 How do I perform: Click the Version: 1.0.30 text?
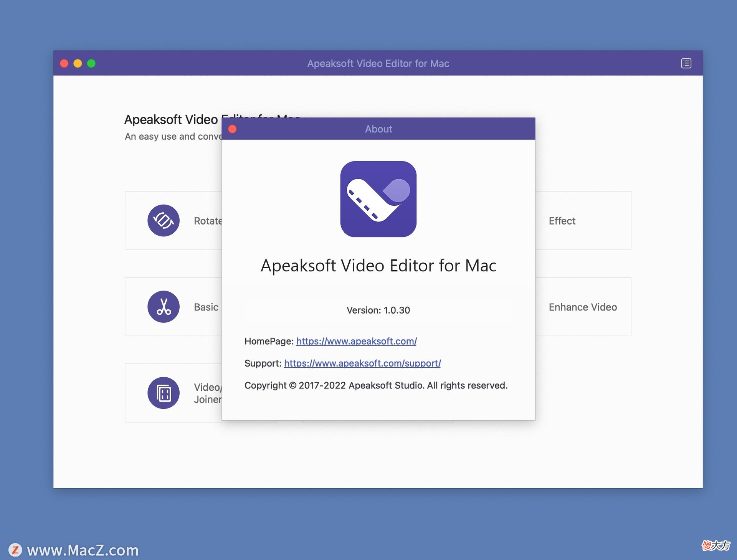(378, 310)
